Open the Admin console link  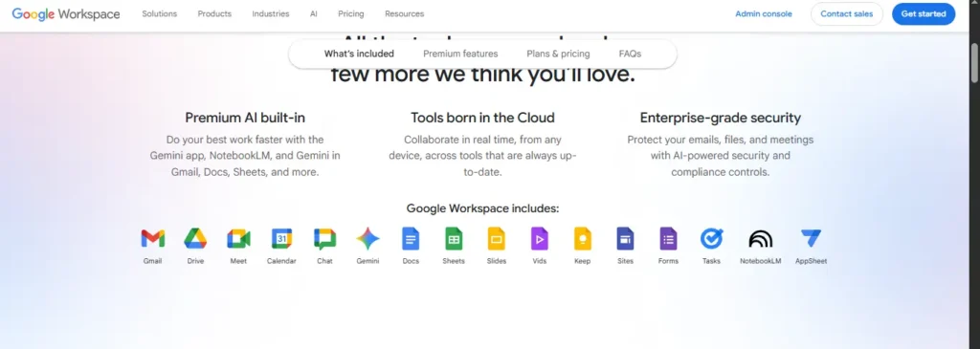(x=763, y=13)
